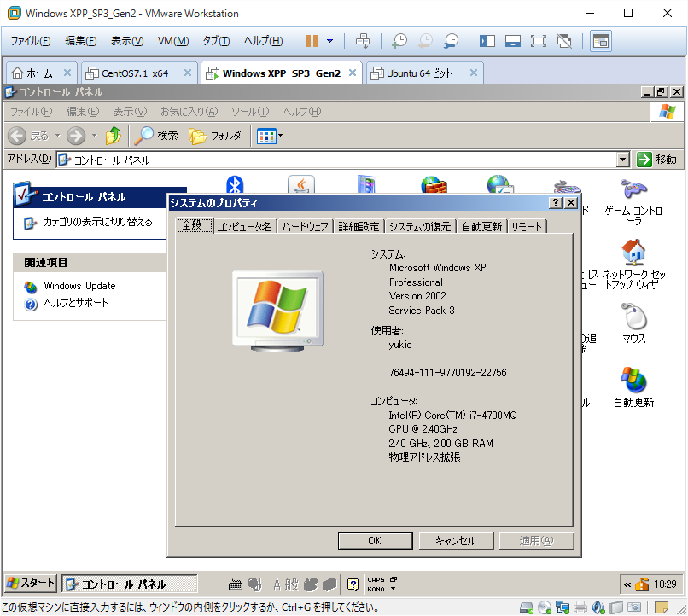Click the help question mark in dialog title
This screenshot has width=688, height=616.
pyautogui.click(x=554, y=203)
